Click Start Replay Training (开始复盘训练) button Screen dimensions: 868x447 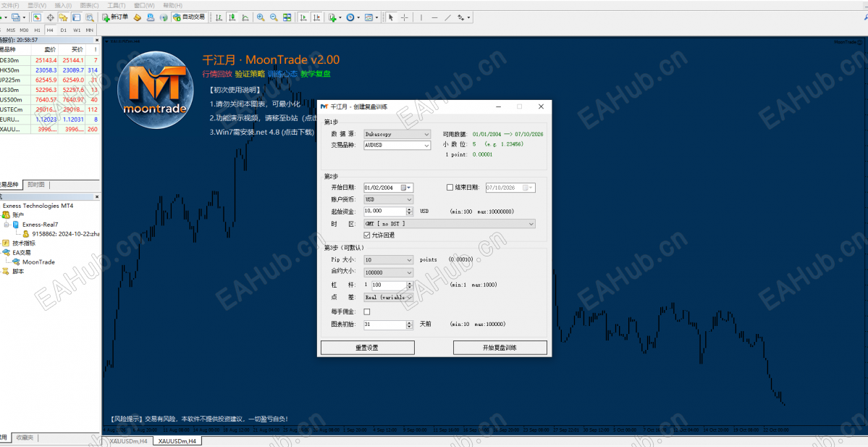click(500, 348)
